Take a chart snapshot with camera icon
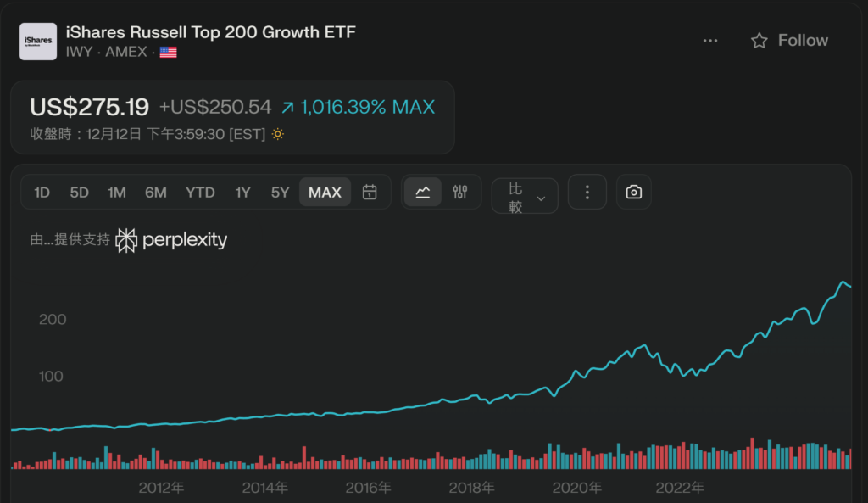 point(634,193)
